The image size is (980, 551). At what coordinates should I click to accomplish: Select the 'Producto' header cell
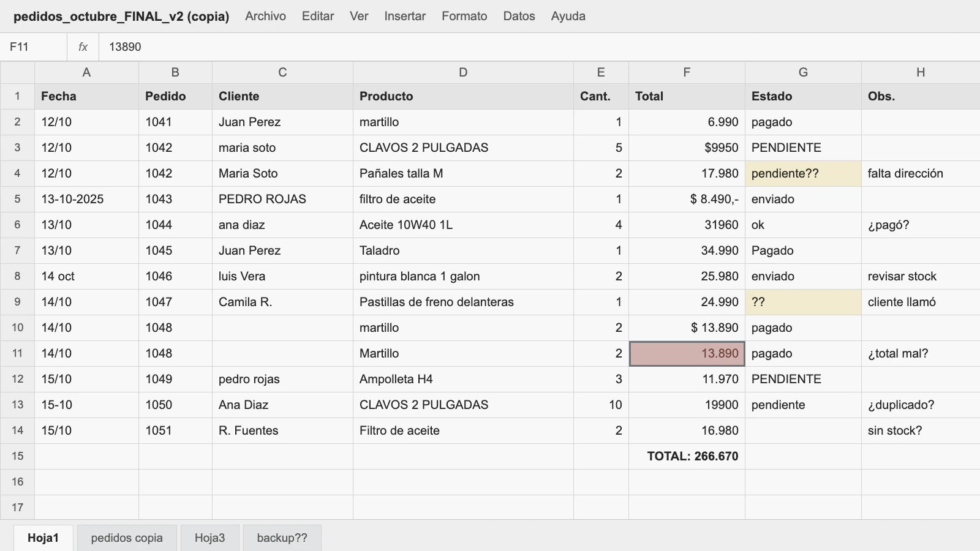463,96
